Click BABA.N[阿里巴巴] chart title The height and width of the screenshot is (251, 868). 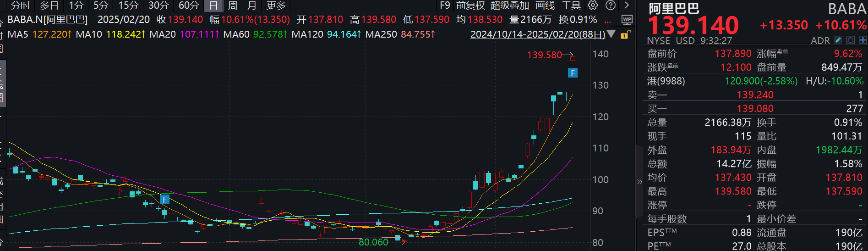click(x=48, y=20)
